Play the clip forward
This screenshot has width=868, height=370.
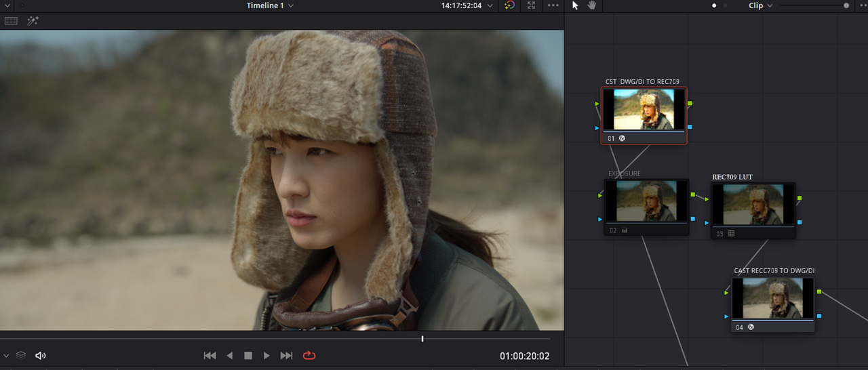tap(267, 355)
